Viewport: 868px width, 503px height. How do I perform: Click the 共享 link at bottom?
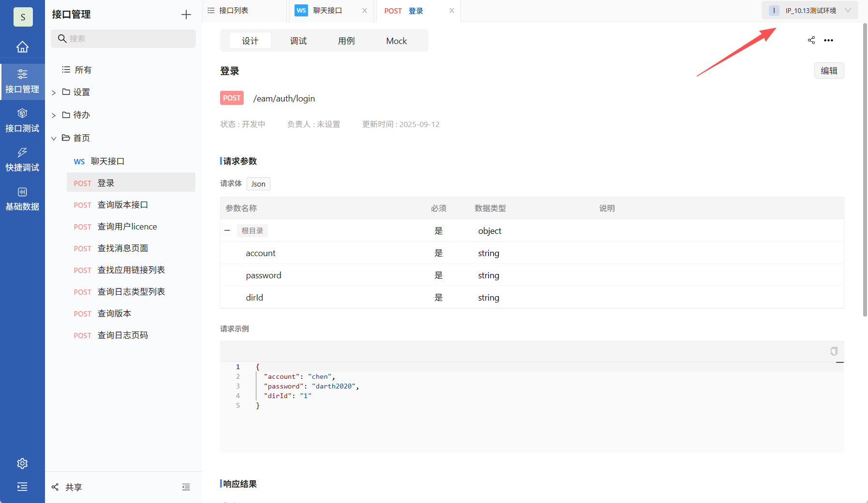point(74,487)
